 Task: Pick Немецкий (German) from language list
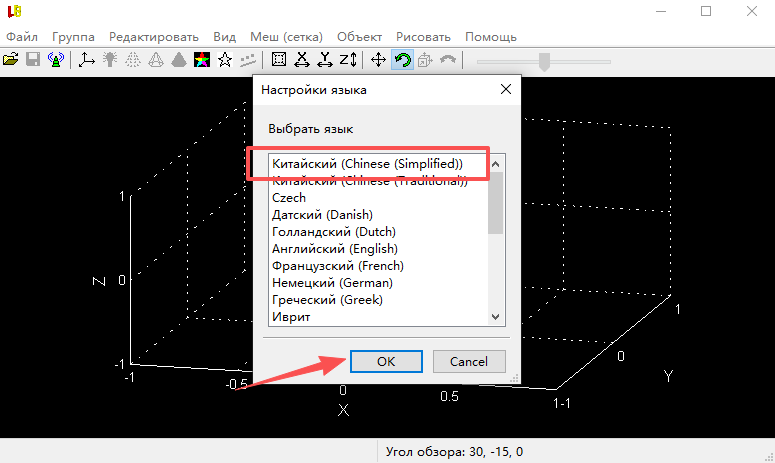332,283
